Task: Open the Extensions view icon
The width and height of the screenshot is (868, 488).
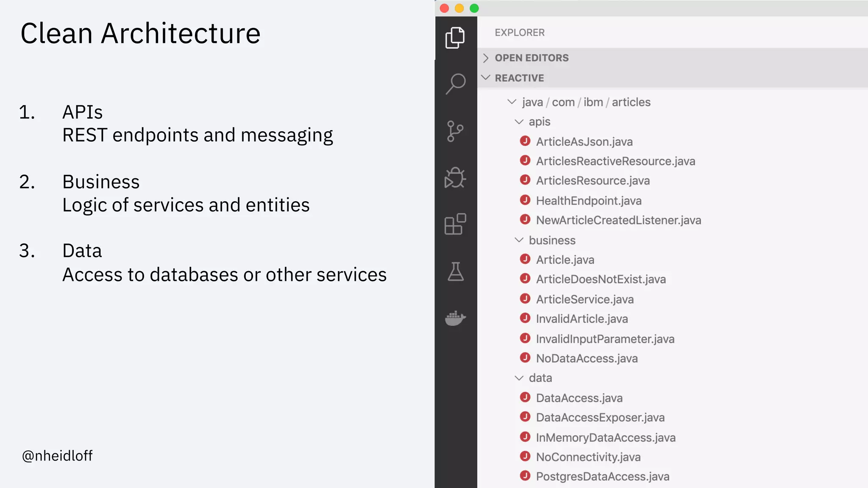Action: click(x=455, y=224)
